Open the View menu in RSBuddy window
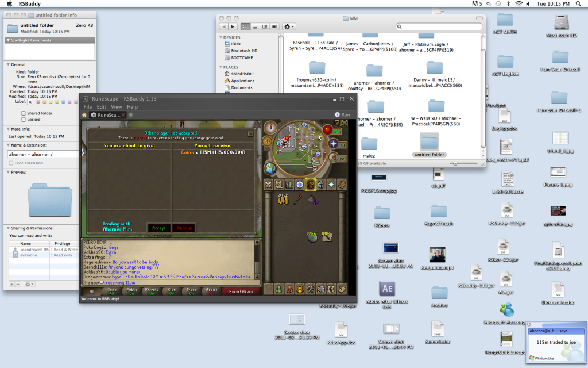 pyautogui.click(x=116, y=106)
